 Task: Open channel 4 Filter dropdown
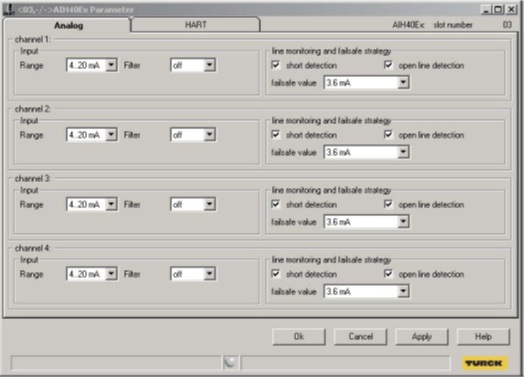tap(210, 273)
